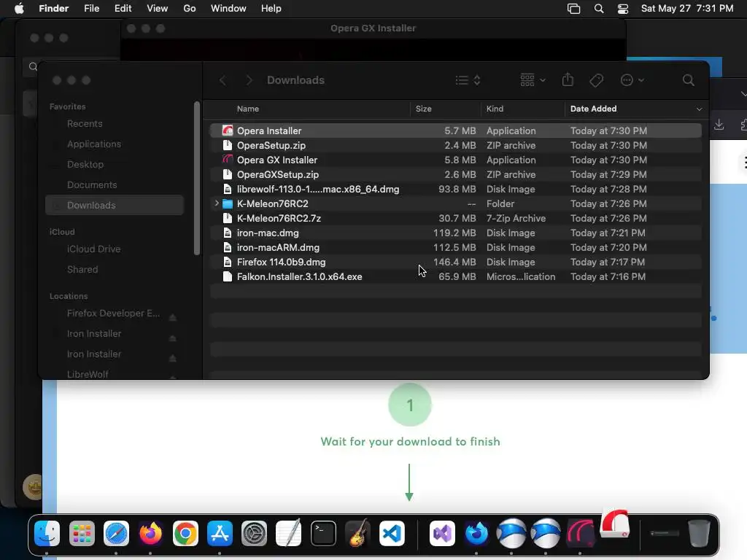
Task: Click Stage Manager icon in menu bar
Action: coord(573,9)
